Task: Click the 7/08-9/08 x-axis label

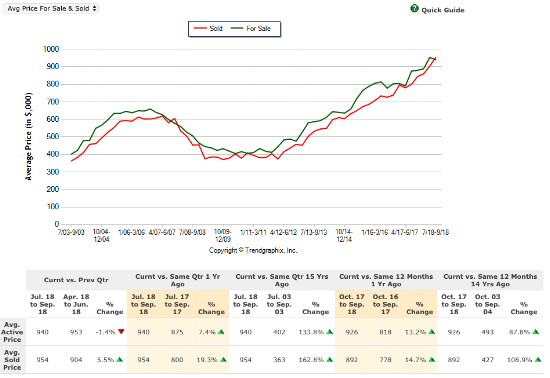Action: 192,232
